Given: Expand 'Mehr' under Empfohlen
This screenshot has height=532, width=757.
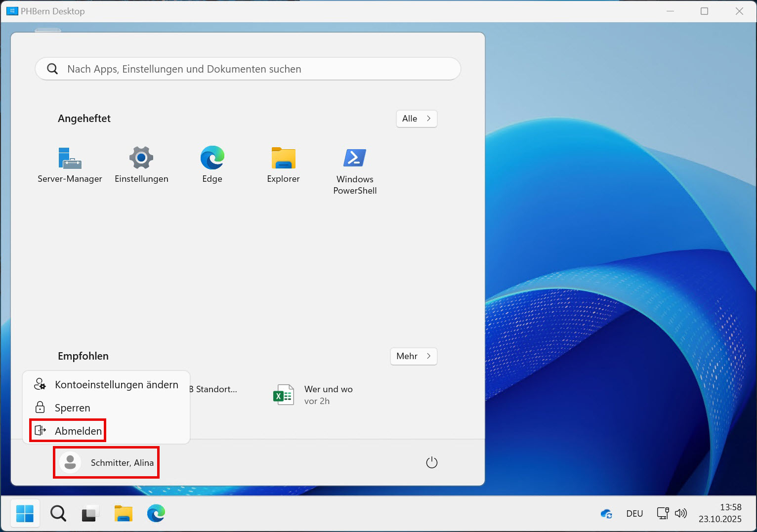Looking at the screenshot, I should tap(413, 356).
